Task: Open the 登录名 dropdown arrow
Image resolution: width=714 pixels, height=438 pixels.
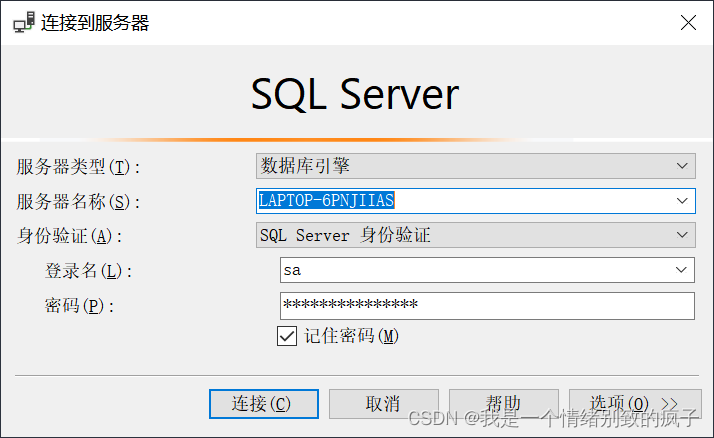Action: [682, 270]
